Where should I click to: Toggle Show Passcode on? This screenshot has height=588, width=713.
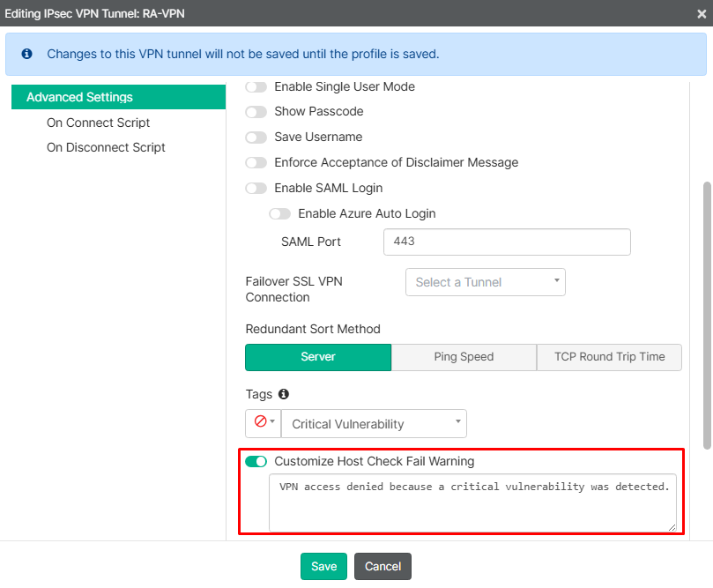tap(256, 112)
